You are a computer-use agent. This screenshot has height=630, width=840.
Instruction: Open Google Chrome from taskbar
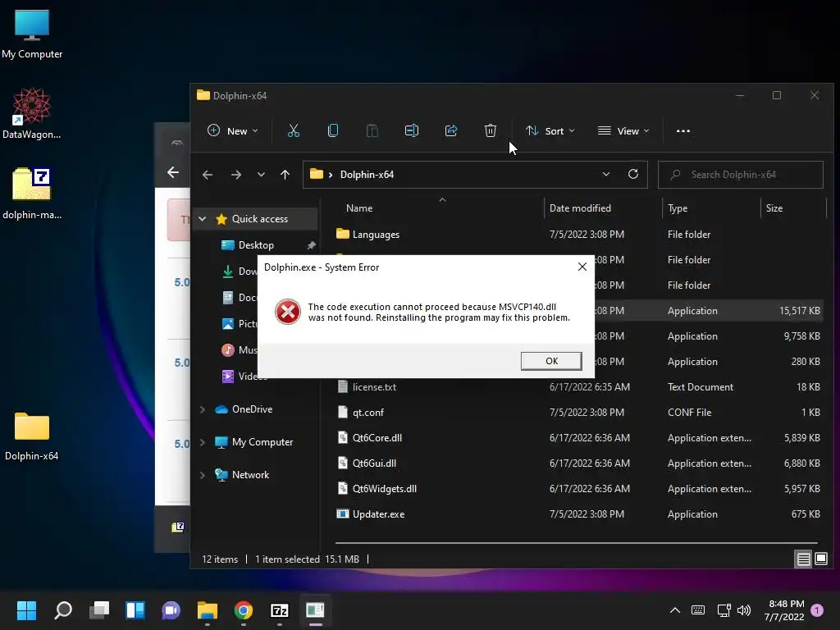click(244, 610)
